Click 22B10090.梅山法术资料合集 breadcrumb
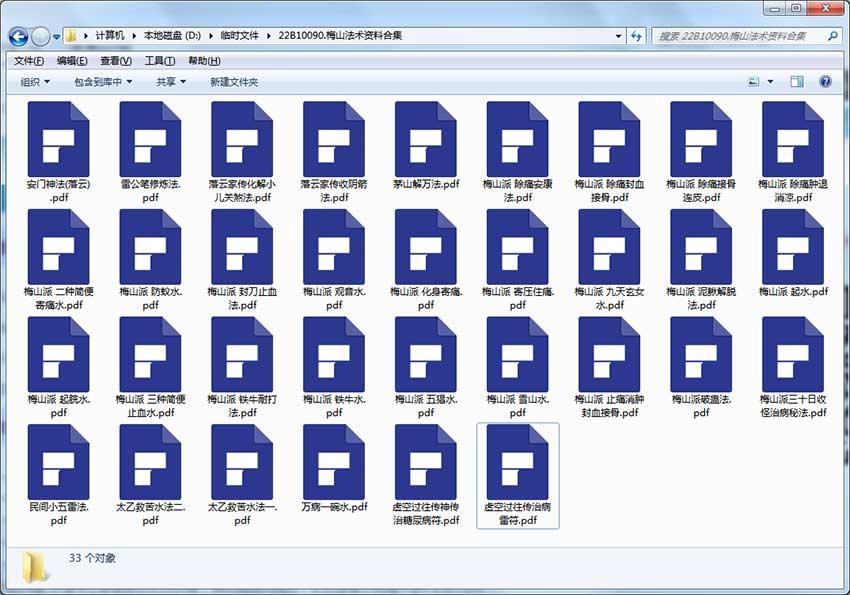Viewport: 850px width, 595px height. [x=340, y=36]
